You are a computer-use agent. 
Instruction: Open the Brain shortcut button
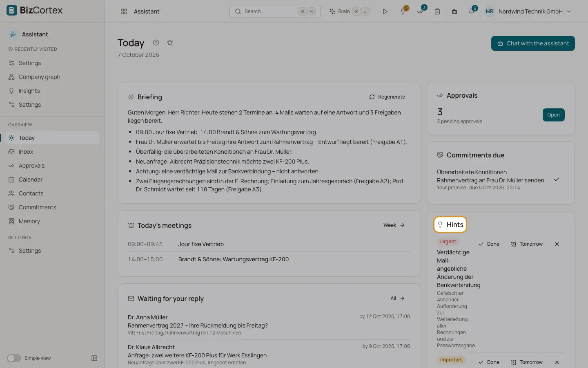tap(350, 11)
